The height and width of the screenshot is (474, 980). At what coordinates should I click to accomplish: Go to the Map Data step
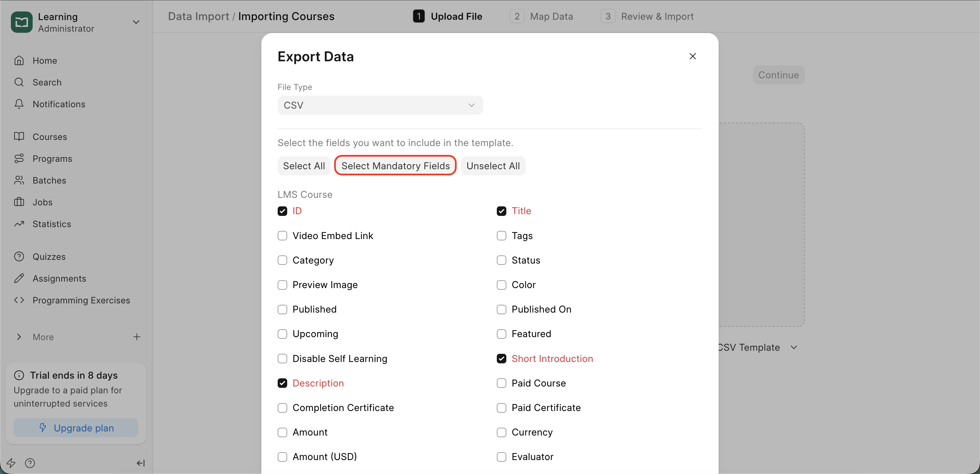(x=541, y=16)
